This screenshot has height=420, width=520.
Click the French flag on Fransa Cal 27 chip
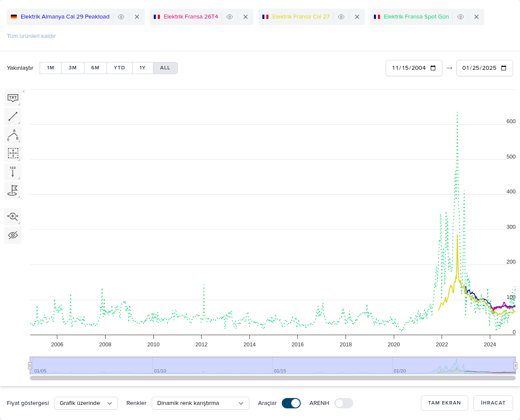pyautogui.click(x=265, y=17)
